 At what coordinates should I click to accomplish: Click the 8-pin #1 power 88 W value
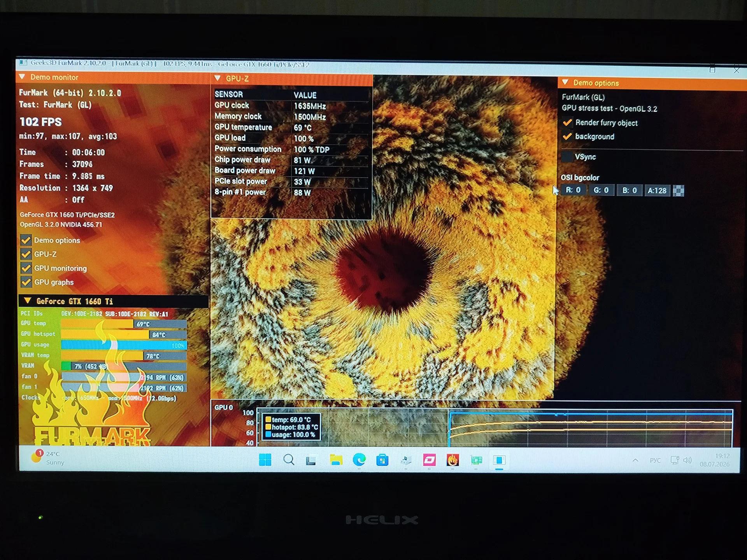click(302, 192)
